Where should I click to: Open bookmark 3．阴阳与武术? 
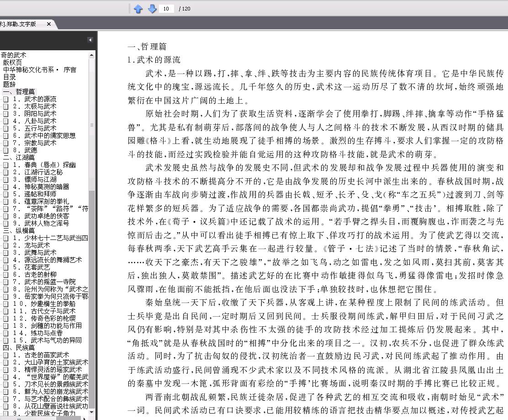tap(35, 114)
